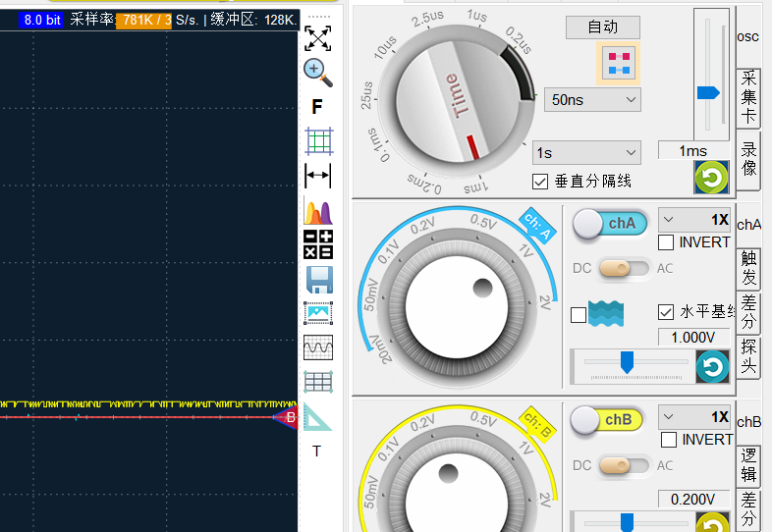The width and height of the screenshot is (772, 532).
Task: Click the fit-to-screen expand arrows icon
Action: [317, 38]
